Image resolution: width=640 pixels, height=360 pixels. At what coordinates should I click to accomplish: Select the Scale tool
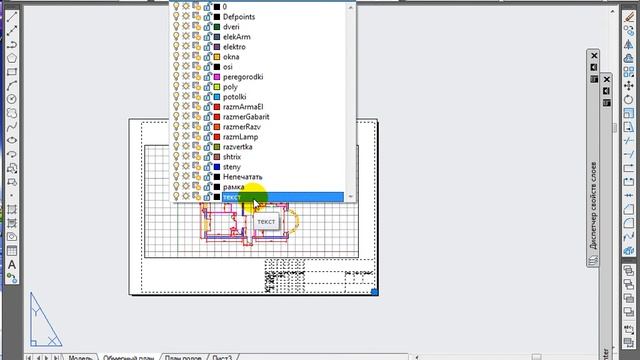(629, 113)
